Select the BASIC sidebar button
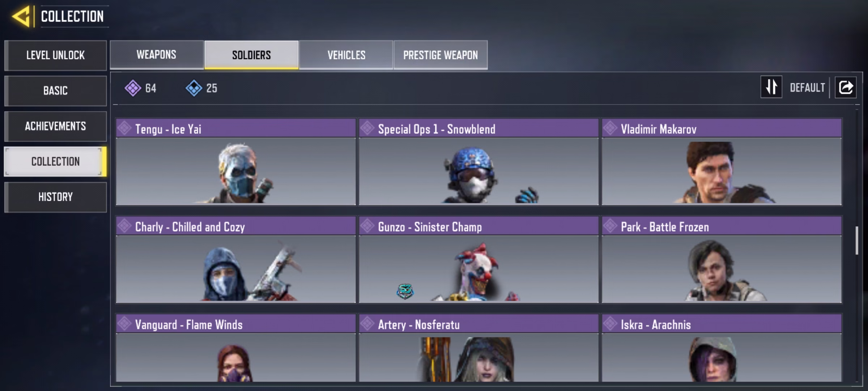Image resolution: width=868 pixels, height=391 pixels. pos(55,91)
